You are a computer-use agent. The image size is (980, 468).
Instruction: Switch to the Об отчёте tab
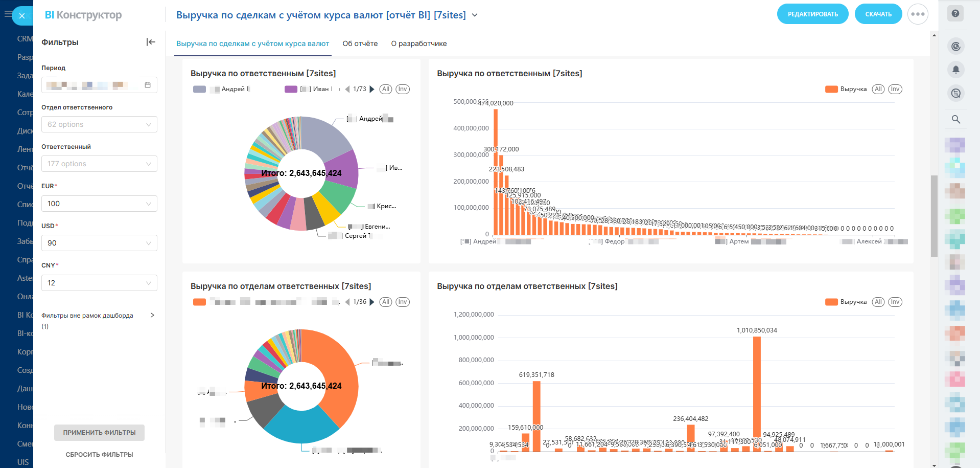[360, 43]
